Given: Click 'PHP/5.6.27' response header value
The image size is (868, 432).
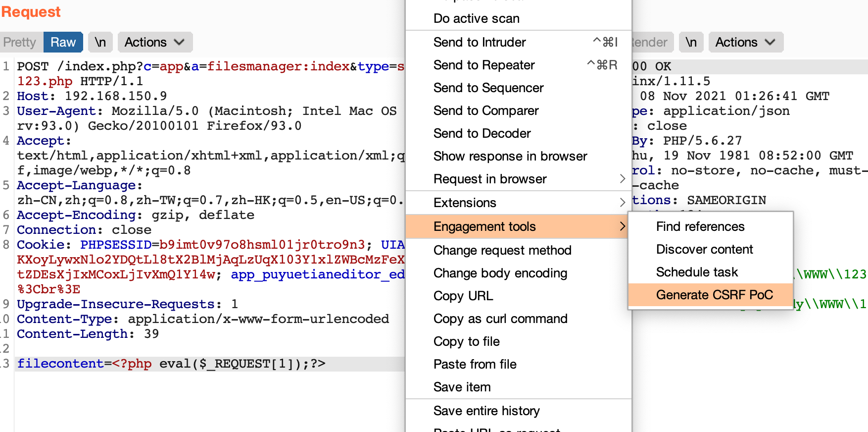Looking at the screenshot, I should pyautogui.click(x=703, y=141).
